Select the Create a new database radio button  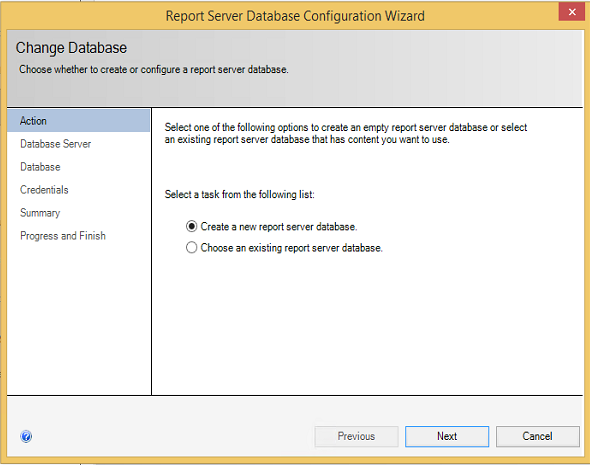point(192,226)
